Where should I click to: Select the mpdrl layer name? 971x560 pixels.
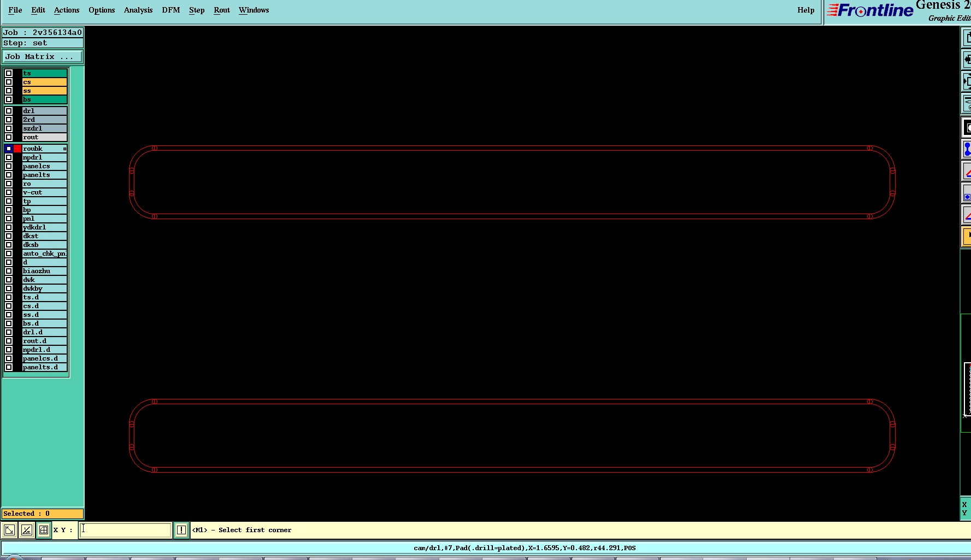(45, 157)
